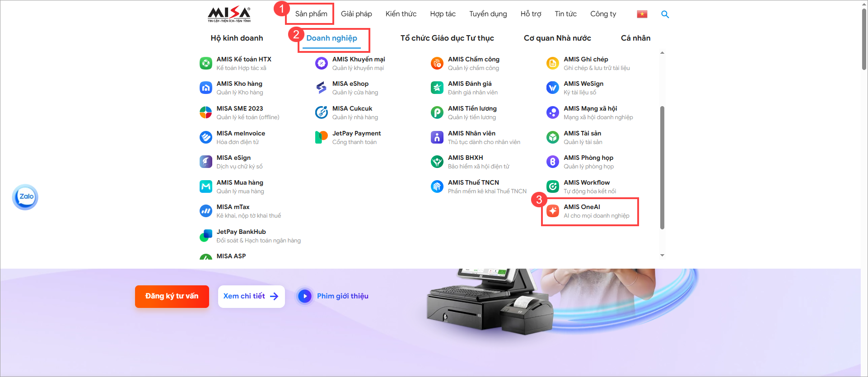The image size is (868, 377).
Task: Switch to the Cơ quan Nhà nước tab
Action: coord(557,38)
